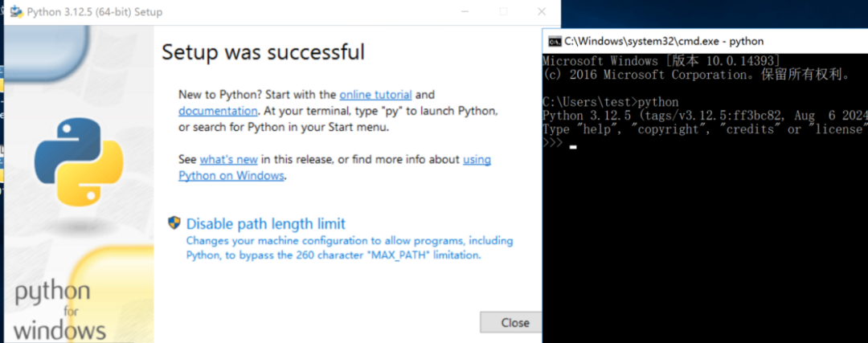The image size is (868, 343).
Task: Click the "Setup was successful" heading
Action: [263, 52]
